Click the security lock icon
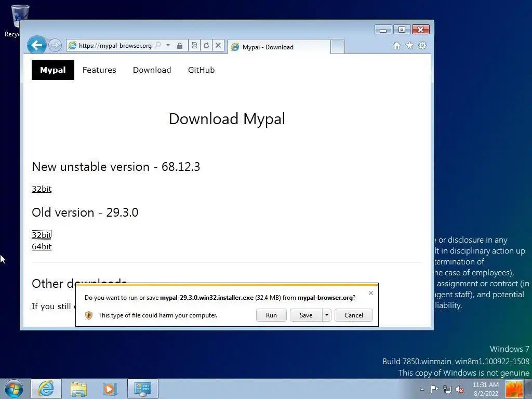Screen dimensions: 532x399 pyautogui.click(x=179, y=46)
